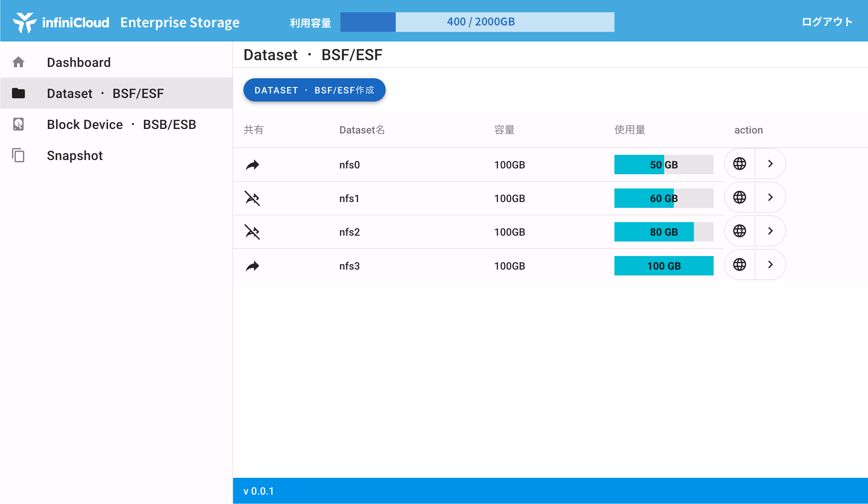Click the globe icon for nfs0
The image size is (868, 504).
click(x=740, y=164)
